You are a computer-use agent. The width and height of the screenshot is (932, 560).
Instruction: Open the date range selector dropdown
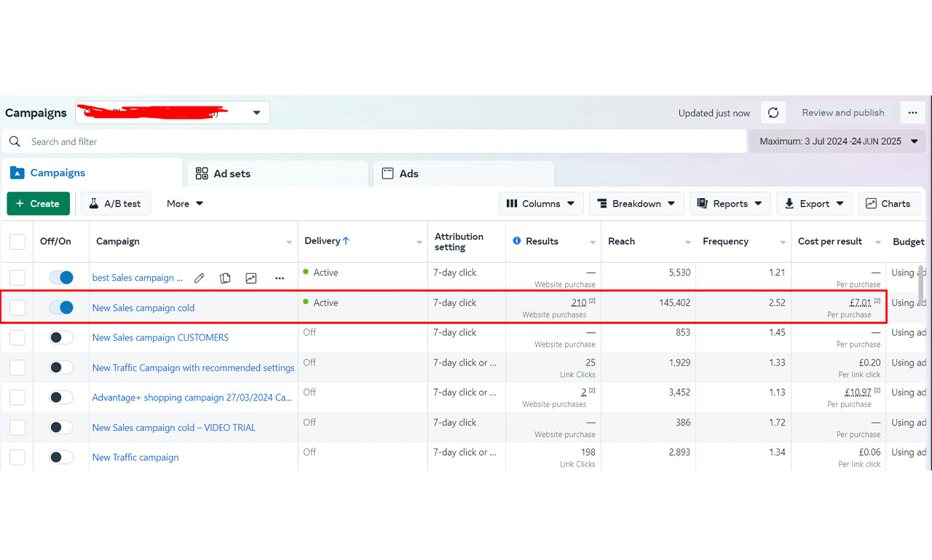[x=837, y=141]
